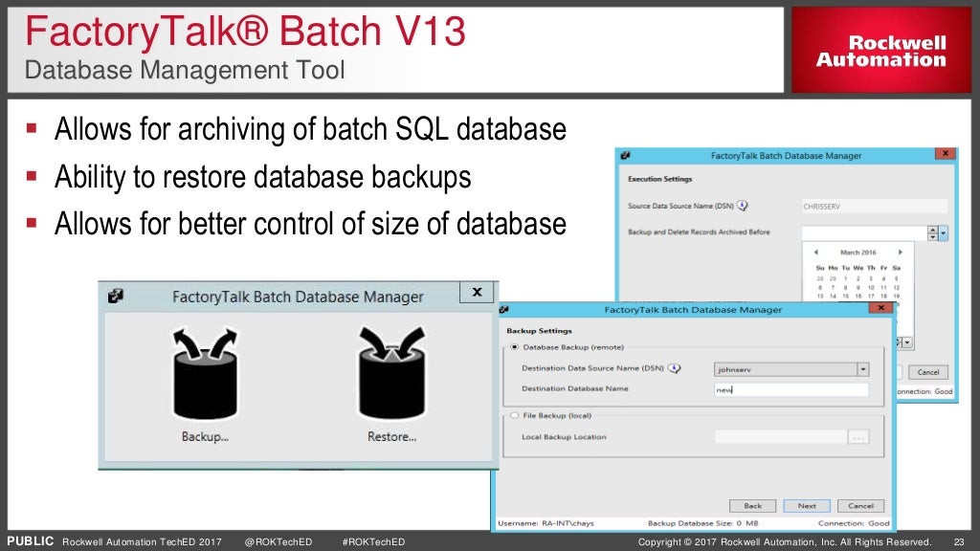Viewport: 980px width, 551px height.
Task: Click the Backup... label text
Action: (x=205, y=436)
